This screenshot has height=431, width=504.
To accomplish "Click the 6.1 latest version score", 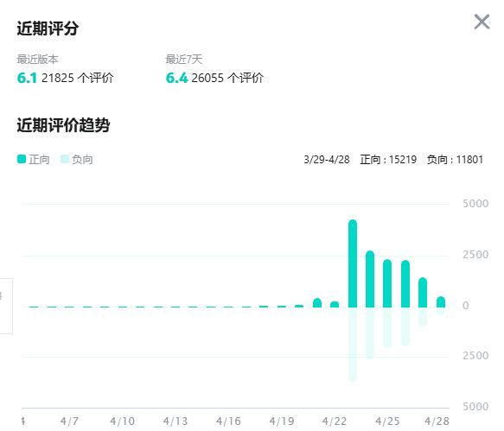I will (x=27, y=78).
